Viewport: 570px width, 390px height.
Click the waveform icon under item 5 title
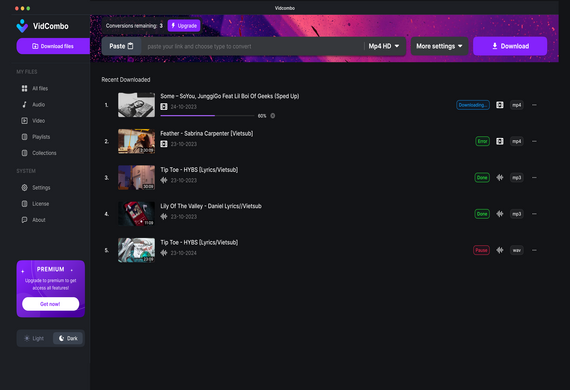(x=164, y=253)
